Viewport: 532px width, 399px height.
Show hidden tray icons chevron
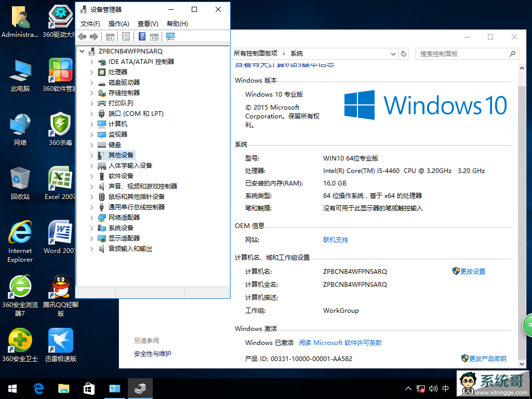click(408, 389)
